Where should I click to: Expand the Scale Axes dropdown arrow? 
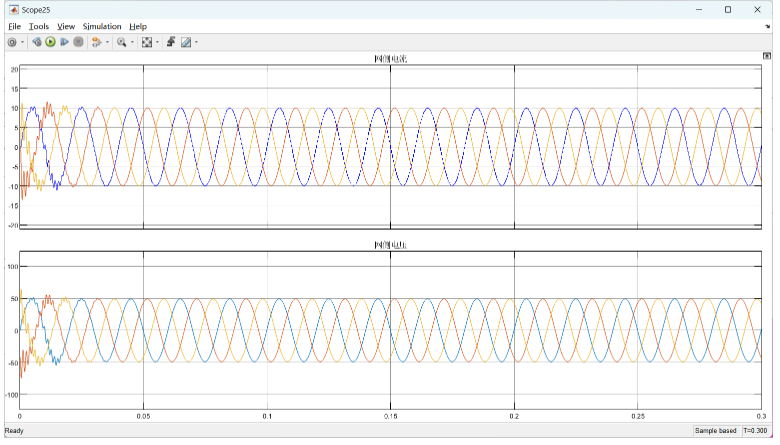pyautogui.click(x=157, y=43)
